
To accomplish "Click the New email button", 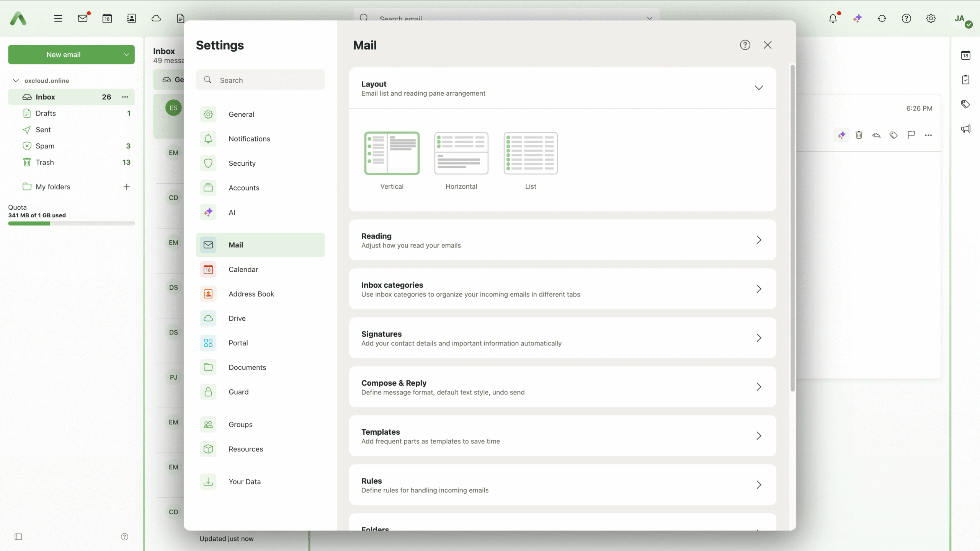I will click(x=64, y=55).
